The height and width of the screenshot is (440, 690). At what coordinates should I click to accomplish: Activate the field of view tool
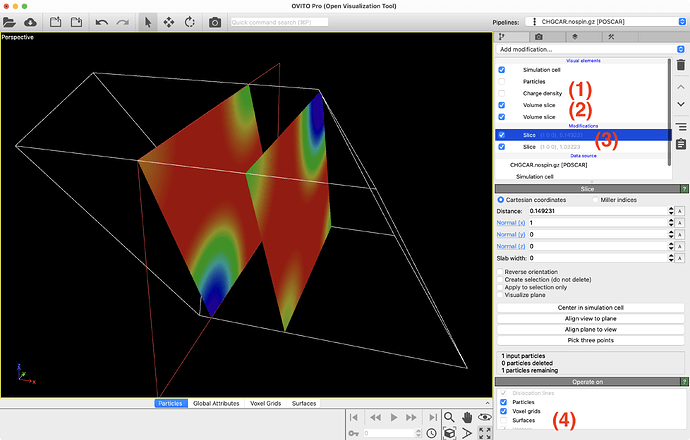click(x=467, y=433)
